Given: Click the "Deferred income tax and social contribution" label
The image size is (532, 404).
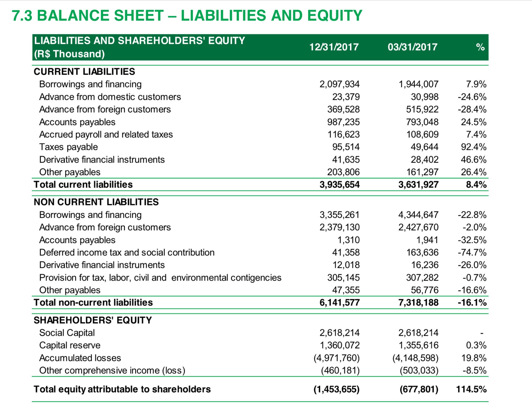Looking at the screenshot, I should 127,252.
